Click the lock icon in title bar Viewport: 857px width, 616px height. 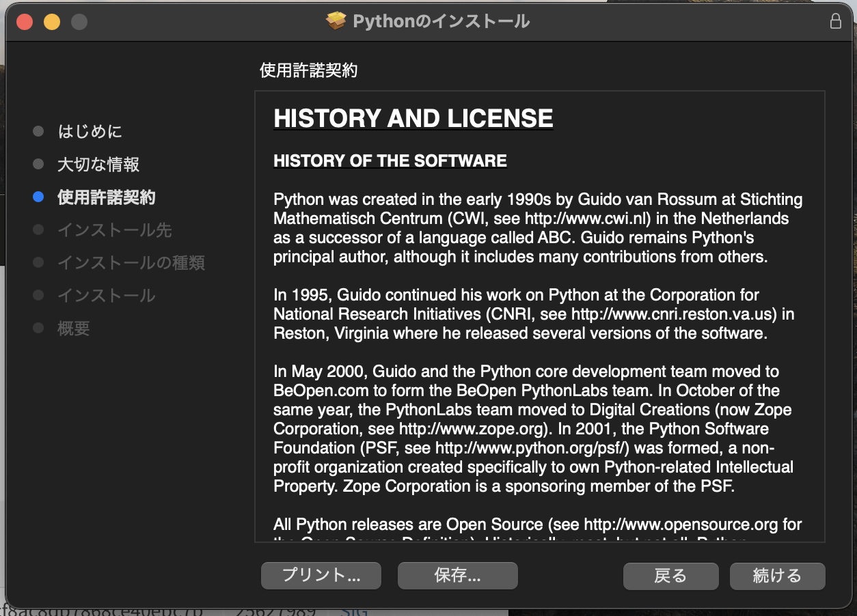point(835,21)
